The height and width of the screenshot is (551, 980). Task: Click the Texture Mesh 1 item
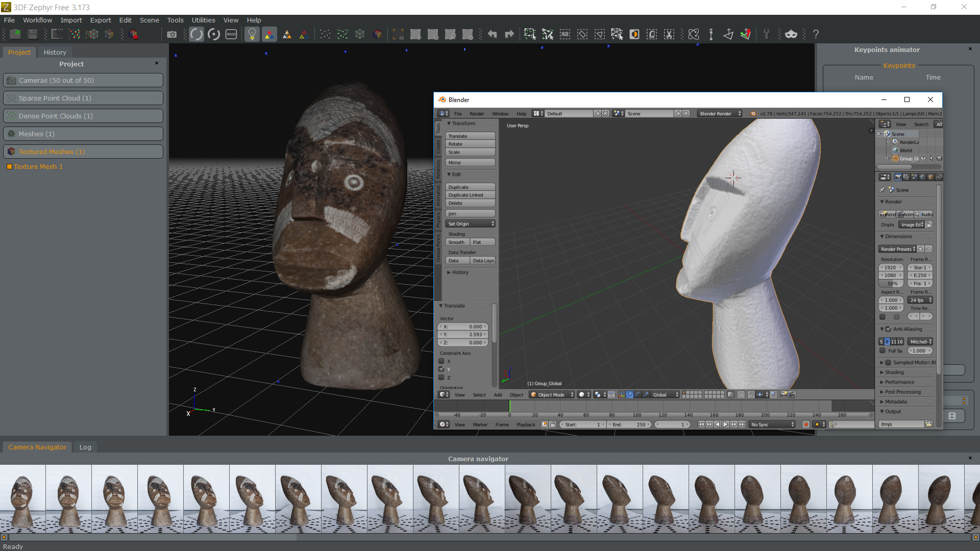[x=37, y=166]
